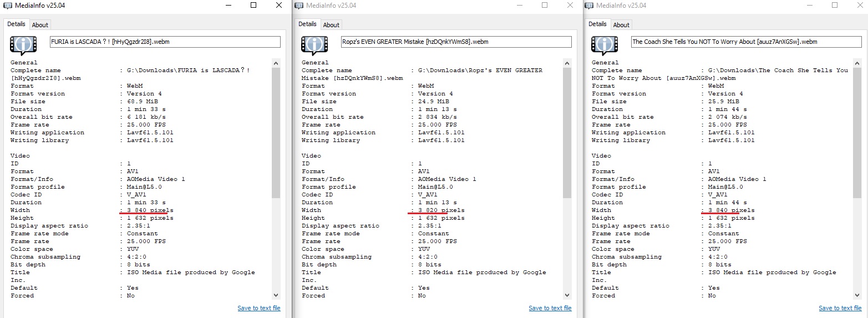Click '4:2:0' chroma subsampling in middle window
The width and height of the screenshot is (868, 318).
point(428,257)
